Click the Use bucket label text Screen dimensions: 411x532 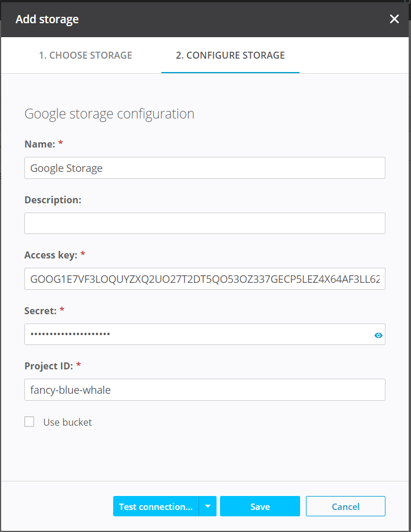point(67,422)
